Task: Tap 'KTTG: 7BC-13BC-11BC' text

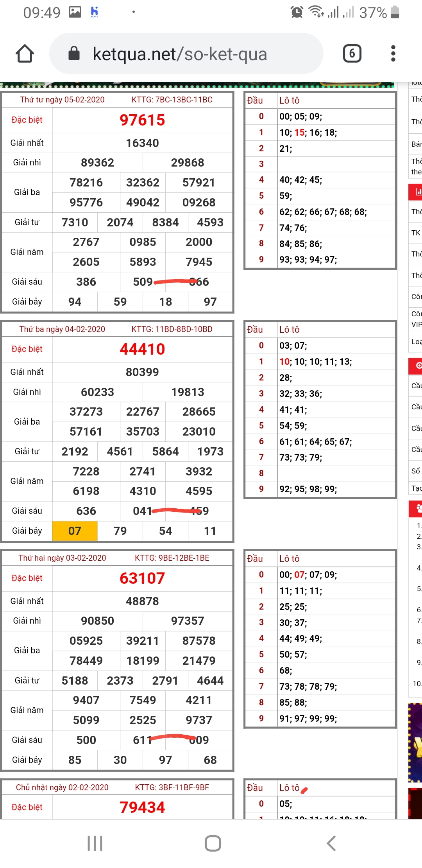Action: point(172,100)
